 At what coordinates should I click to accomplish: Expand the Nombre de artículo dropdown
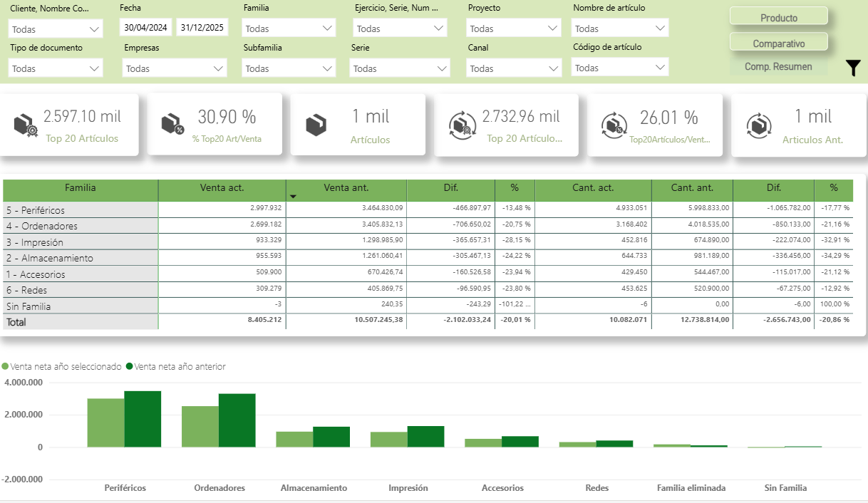[620, 28]
